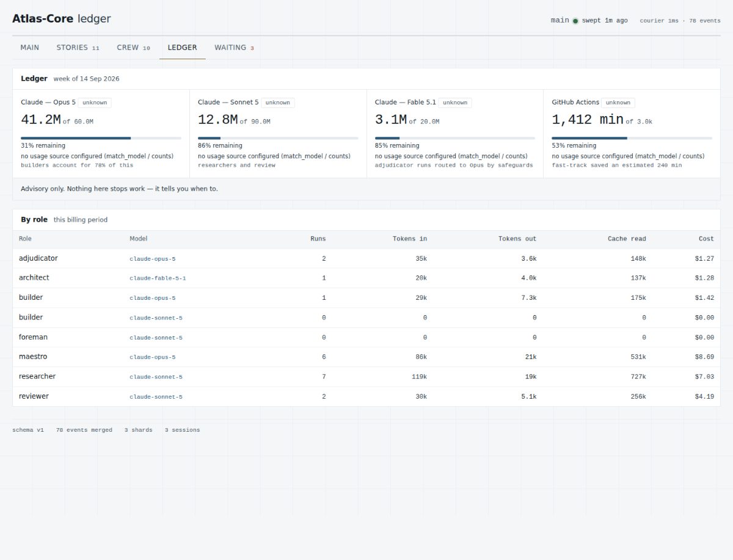Image resolution: width=733 pixels, height=560 pixels.
Task: Click the 'swept 1m ago' status
Action: tap(605, 20)
